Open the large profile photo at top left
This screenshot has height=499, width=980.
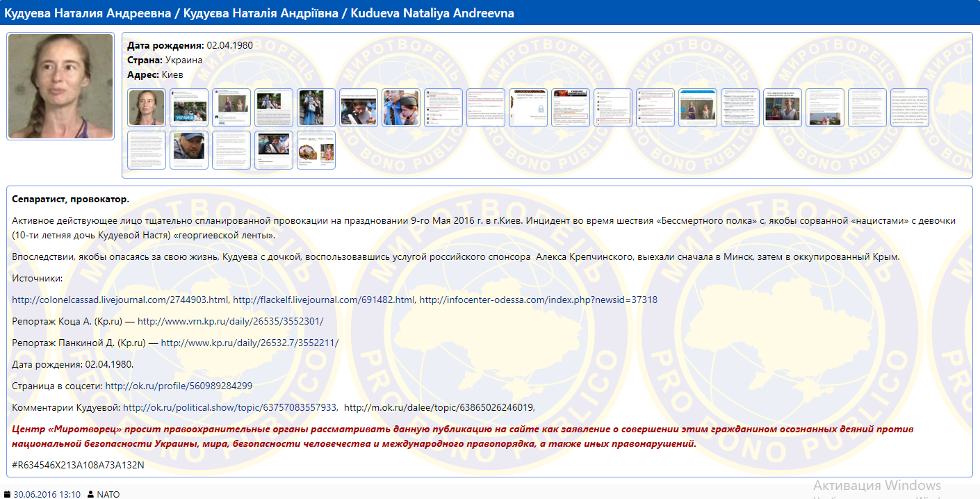point(60,86)
